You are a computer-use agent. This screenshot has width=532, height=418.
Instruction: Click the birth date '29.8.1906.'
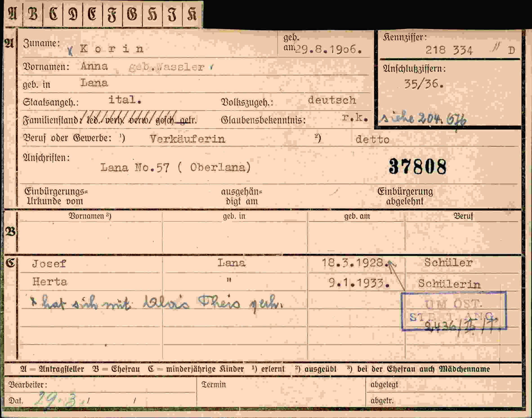[x=329, y=50]
